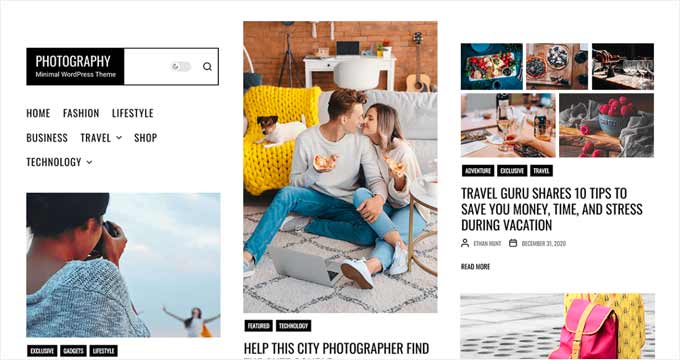Select the Featured category tag
Viewport: 680px width, 360px height.
258,326
